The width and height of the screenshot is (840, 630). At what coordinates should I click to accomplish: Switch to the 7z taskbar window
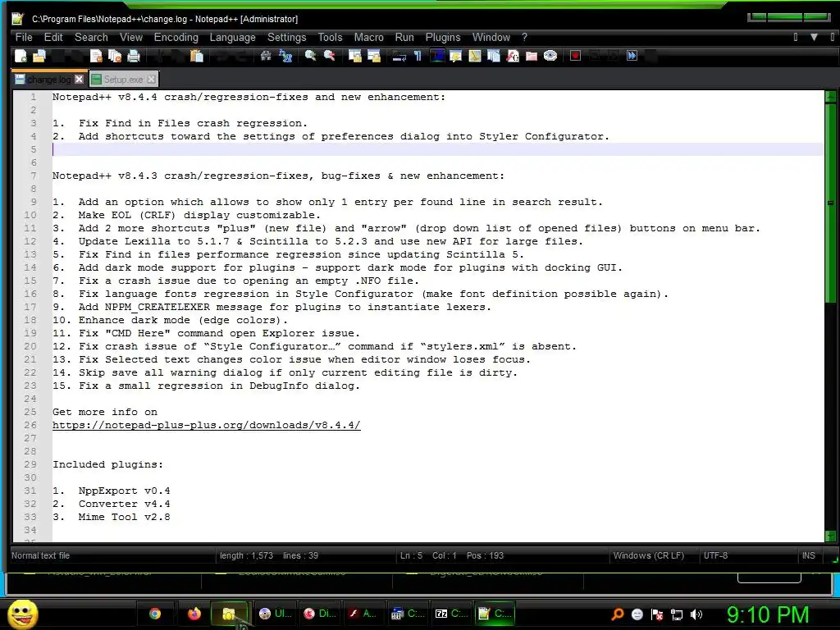[x=451, y=614]
